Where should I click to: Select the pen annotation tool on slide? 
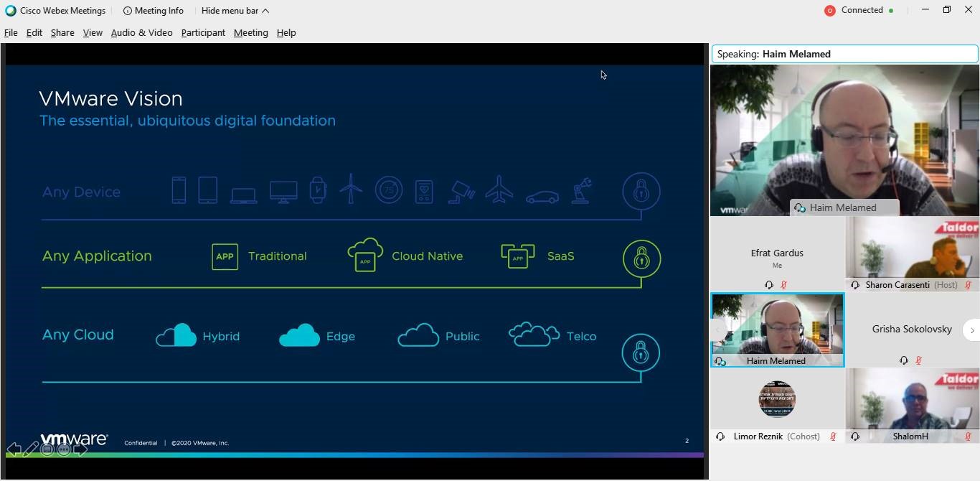31,449
